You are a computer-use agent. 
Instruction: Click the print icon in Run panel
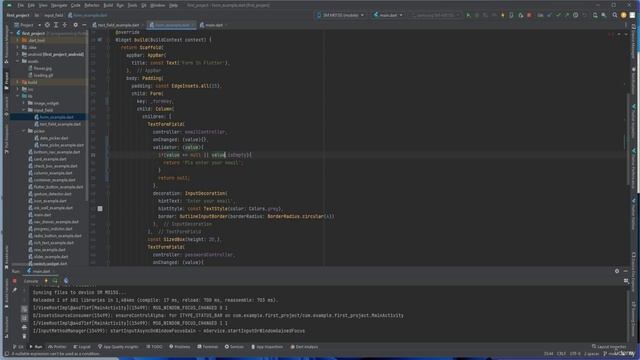[x=24, y=327]
